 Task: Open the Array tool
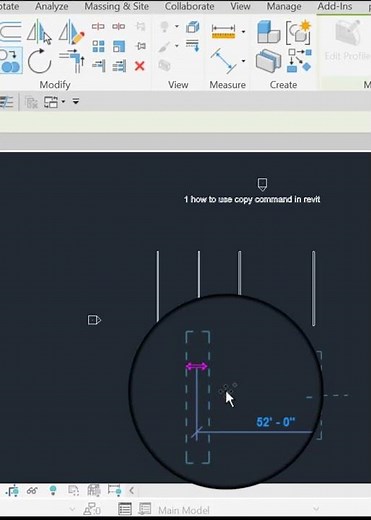point(98,46)
